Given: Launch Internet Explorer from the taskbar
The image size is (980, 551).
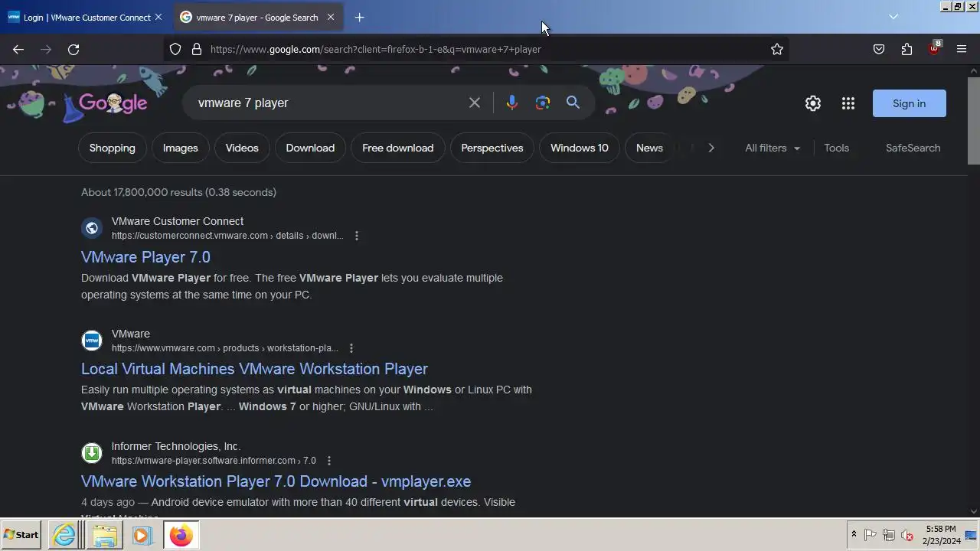Looking at the screenshot, I should [x=65, y=535].
